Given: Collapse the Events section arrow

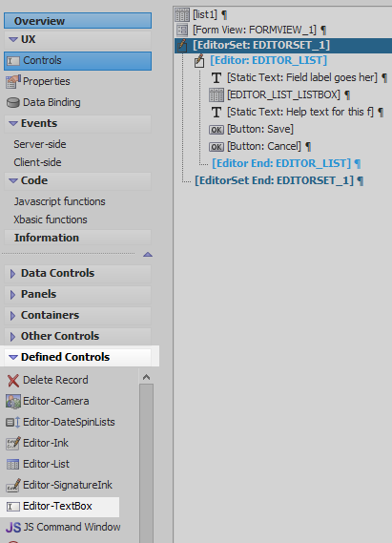Looking at the screenshot, I should coord(13,123).
